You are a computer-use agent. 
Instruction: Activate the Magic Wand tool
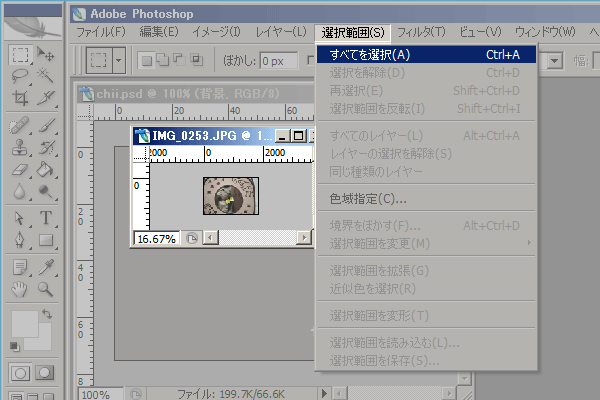coord(46,76)
